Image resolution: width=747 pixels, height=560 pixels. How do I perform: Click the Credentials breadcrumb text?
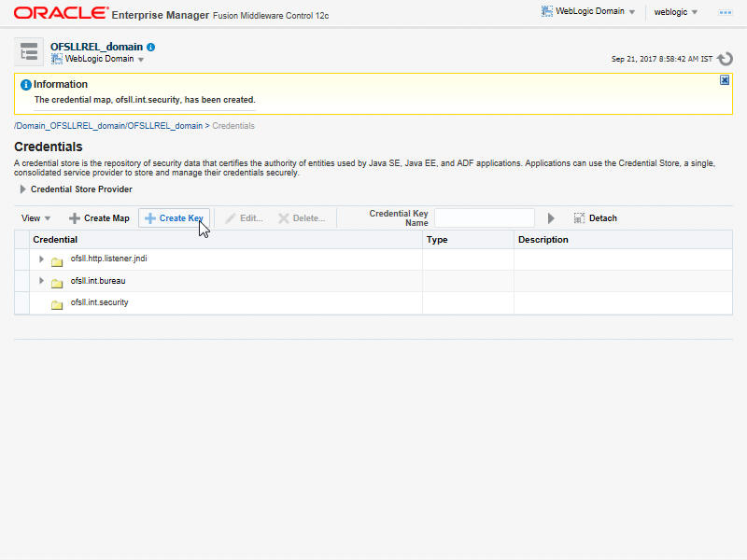coord(233,126)
